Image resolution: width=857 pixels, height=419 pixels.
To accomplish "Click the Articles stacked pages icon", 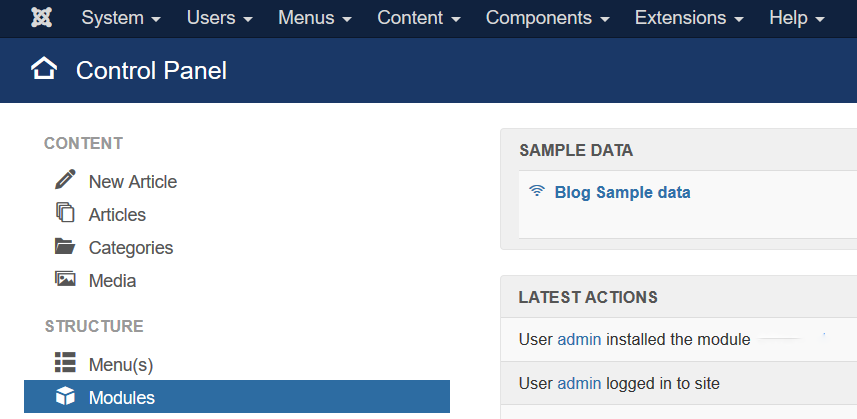I will click(x=65, y=213).
